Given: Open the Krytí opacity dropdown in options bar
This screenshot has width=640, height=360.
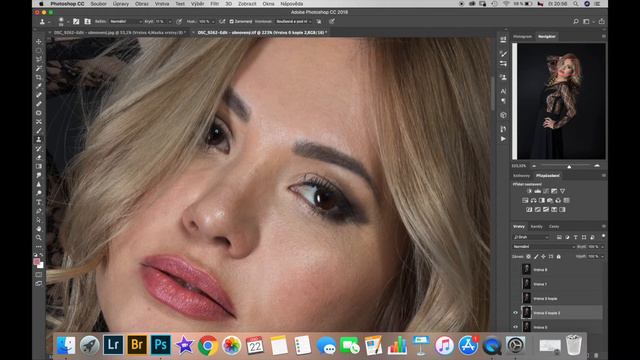Looking at the screenshot, I should pyautogui.click(x=162, y=21).
